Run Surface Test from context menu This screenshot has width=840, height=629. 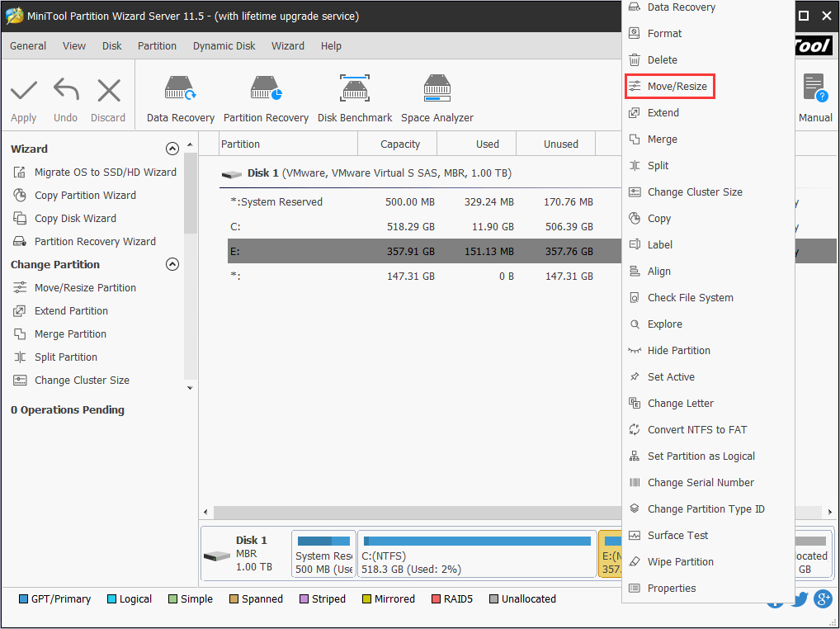point(708,536)
